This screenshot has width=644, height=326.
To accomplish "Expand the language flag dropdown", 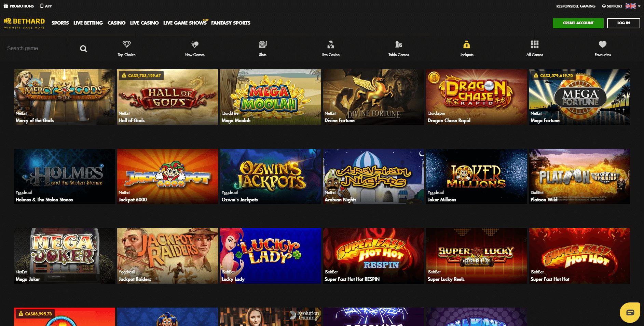I will 633,6.
